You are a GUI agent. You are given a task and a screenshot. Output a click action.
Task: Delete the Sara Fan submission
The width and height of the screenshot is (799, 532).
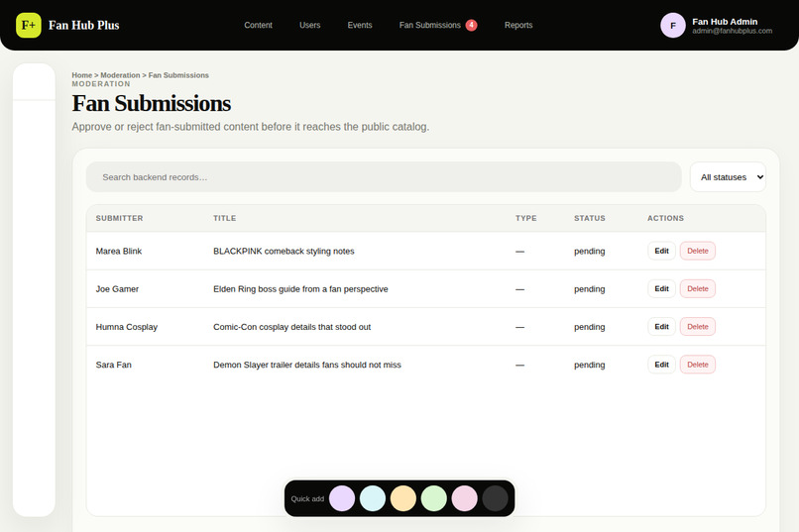698,365
